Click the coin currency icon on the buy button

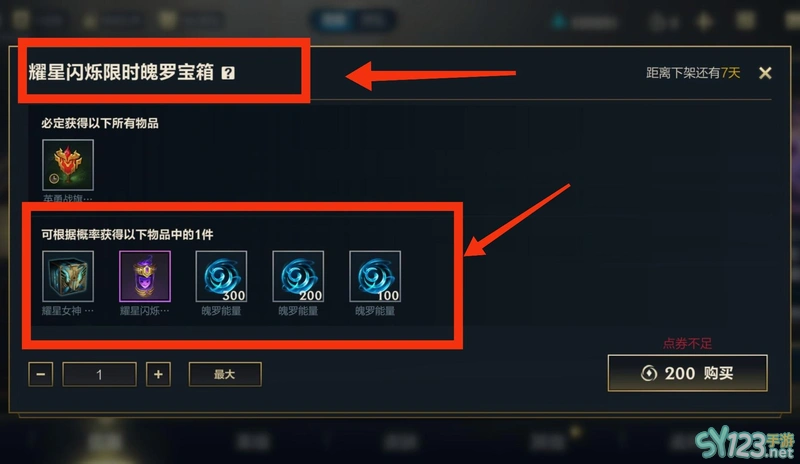point(648,373)
